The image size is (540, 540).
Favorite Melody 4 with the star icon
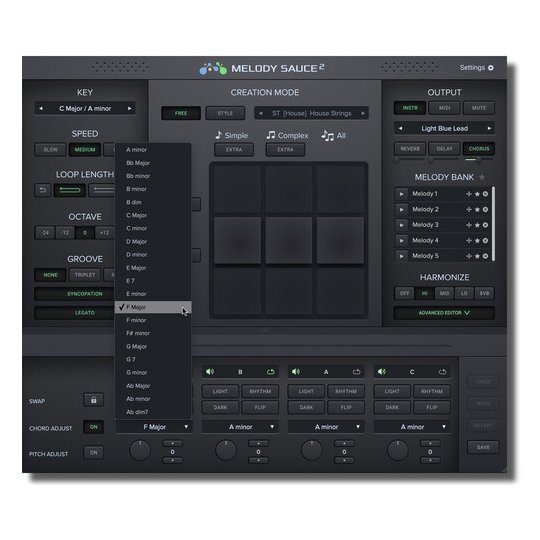click(x=477, y=240)
